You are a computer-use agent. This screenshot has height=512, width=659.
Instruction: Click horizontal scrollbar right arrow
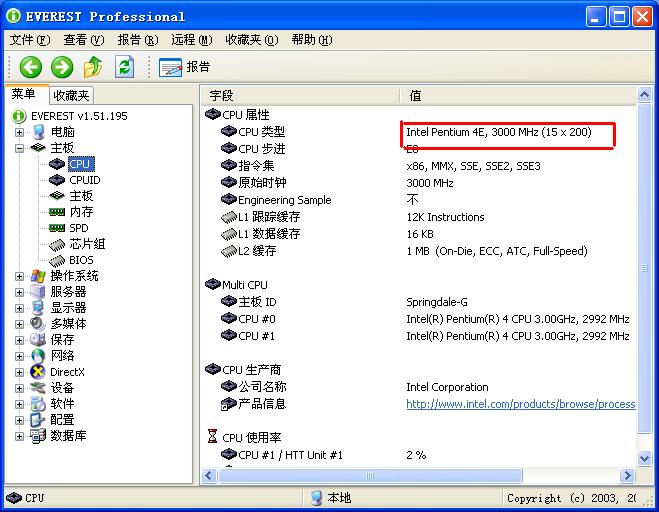(628, 475)
